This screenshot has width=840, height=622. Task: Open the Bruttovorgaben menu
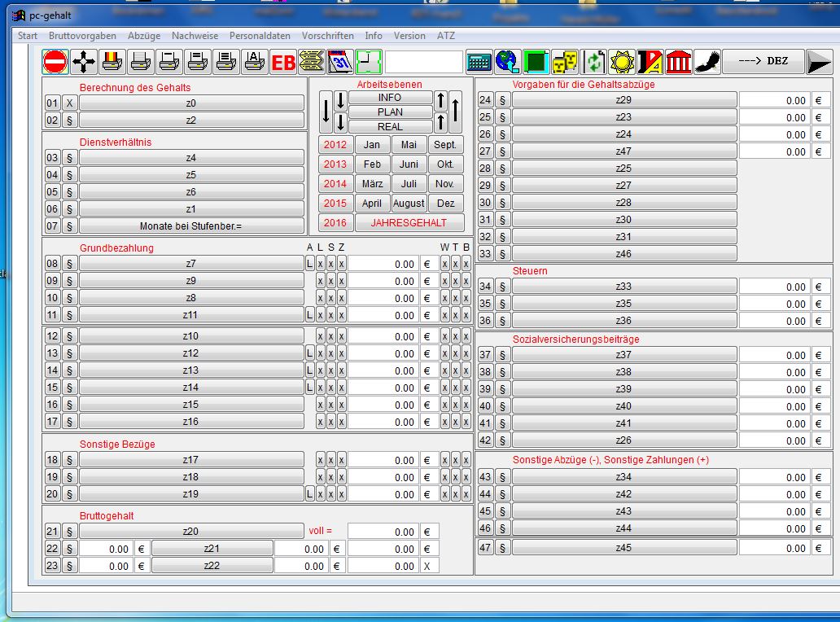[82, 36]
